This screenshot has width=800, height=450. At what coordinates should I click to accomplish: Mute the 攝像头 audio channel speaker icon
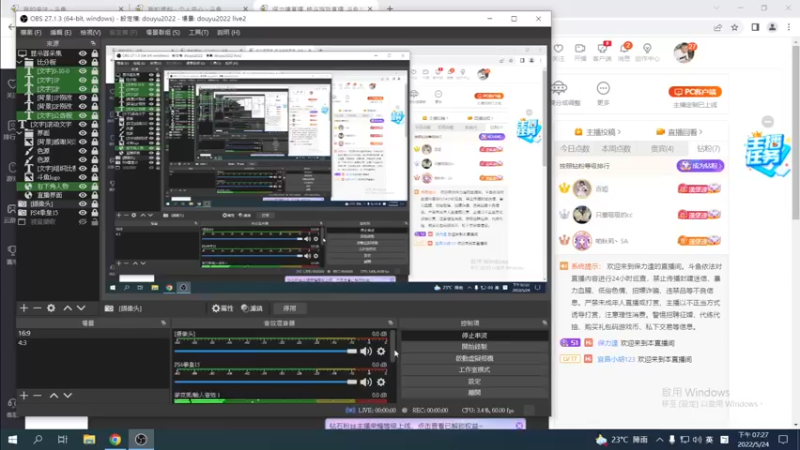(x=366, y=351)
